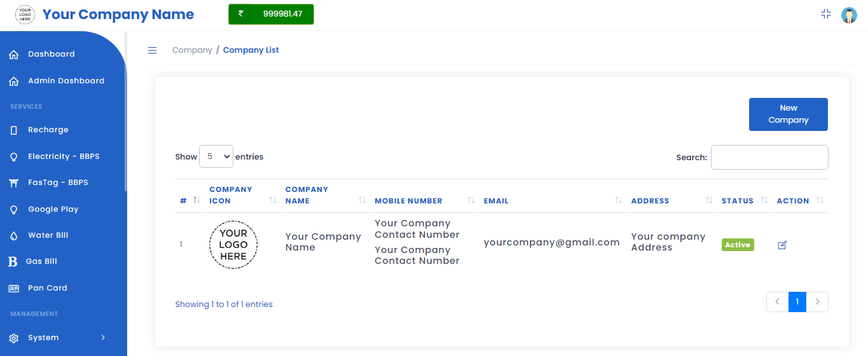868x356 pixels.
Task: Click the Water Bill droplet icon
Action: point(14,236)
